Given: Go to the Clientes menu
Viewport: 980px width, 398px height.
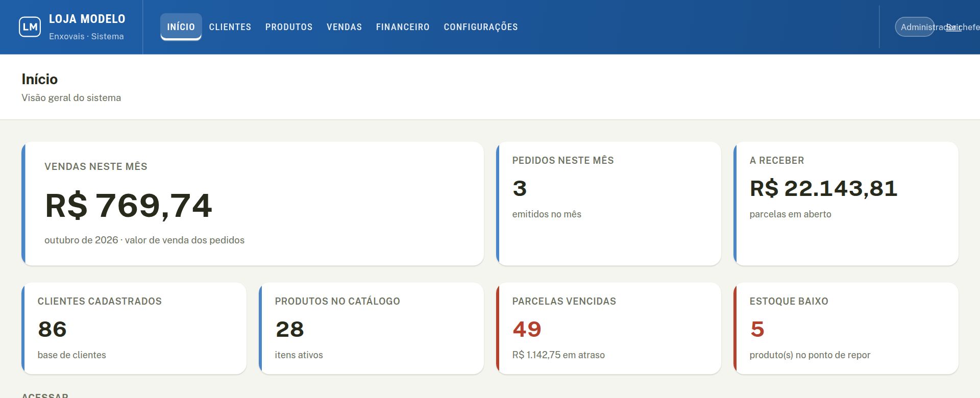Looking at the screenshot, I should (x=230, y=27).
